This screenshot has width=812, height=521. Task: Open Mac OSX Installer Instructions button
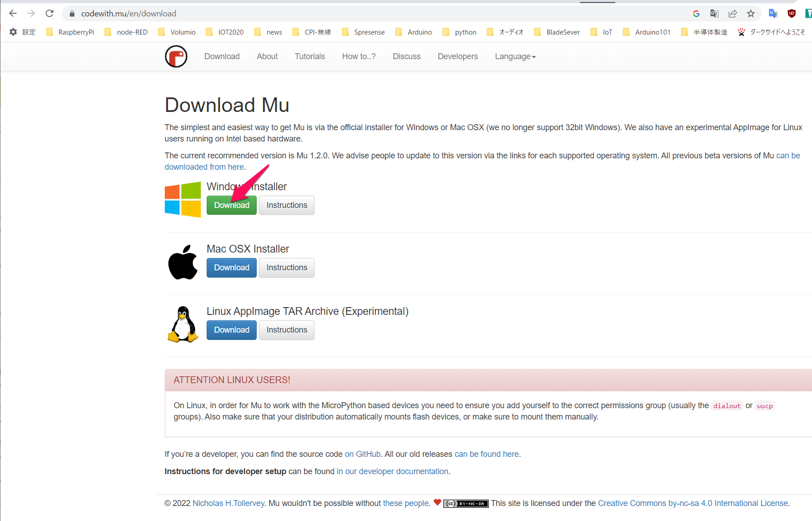[287, 268]
